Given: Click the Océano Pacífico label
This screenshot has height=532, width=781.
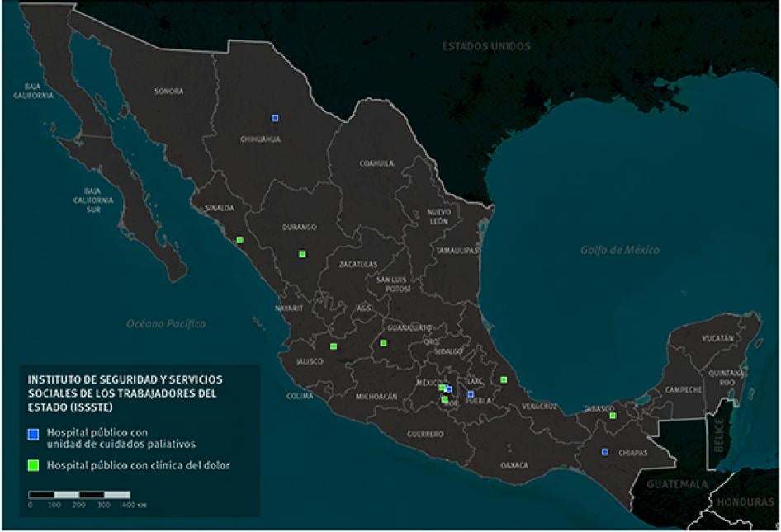Looking at the screenshot, I should (x=166, y=324).
